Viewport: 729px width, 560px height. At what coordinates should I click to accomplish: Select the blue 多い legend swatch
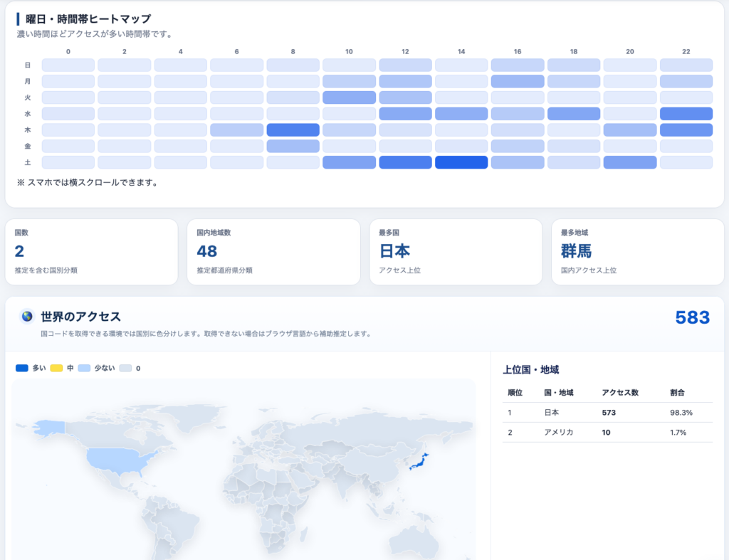pyautogui.click(x=22, y=368)
